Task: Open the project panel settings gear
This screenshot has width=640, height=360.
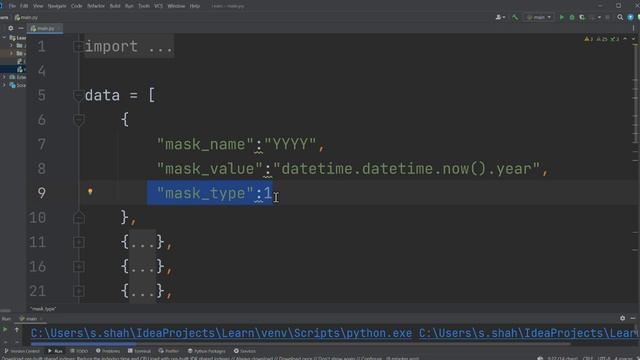Action: (x=11, y=28)
